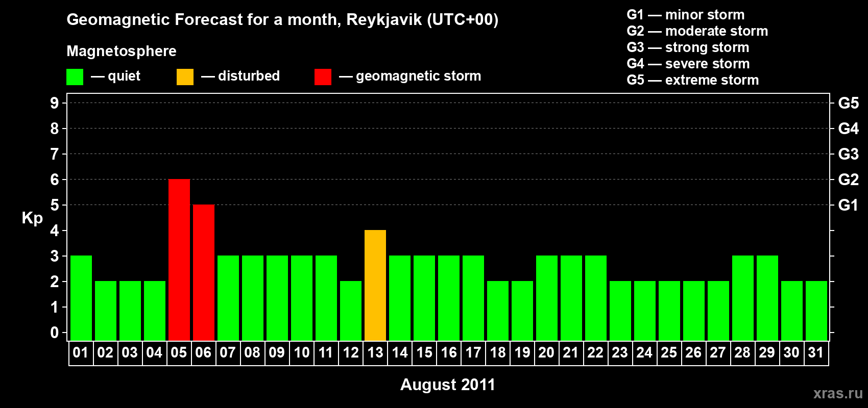Click the Kp value 0 tick label
This screenshot has height=408, width=868.
[x=55, y=333]
